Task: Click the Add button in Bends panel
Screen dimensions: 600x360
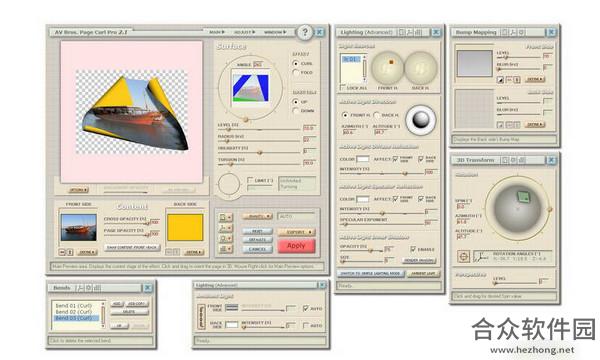Action: click(117, 303)
